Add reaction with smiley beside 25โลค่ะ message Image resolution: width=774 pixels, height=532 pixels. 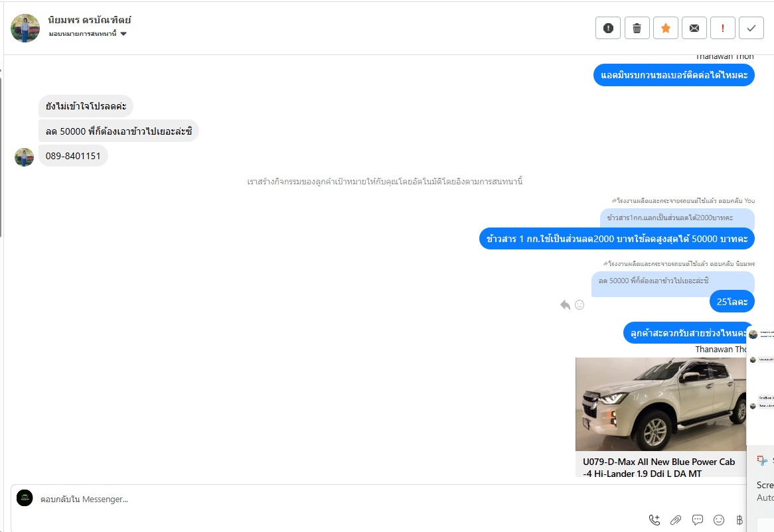[x=580, y=305]
